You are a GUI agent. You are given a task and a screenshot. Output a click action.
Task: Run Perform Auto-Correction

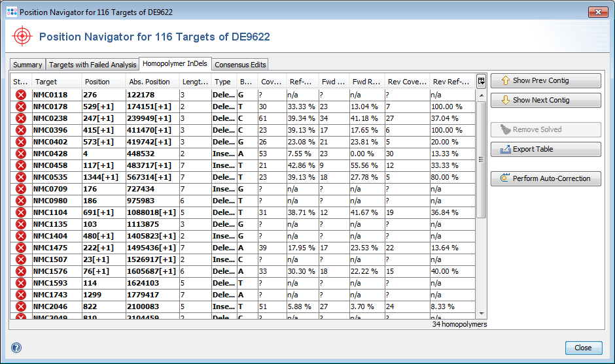click(x=546, y=178)
